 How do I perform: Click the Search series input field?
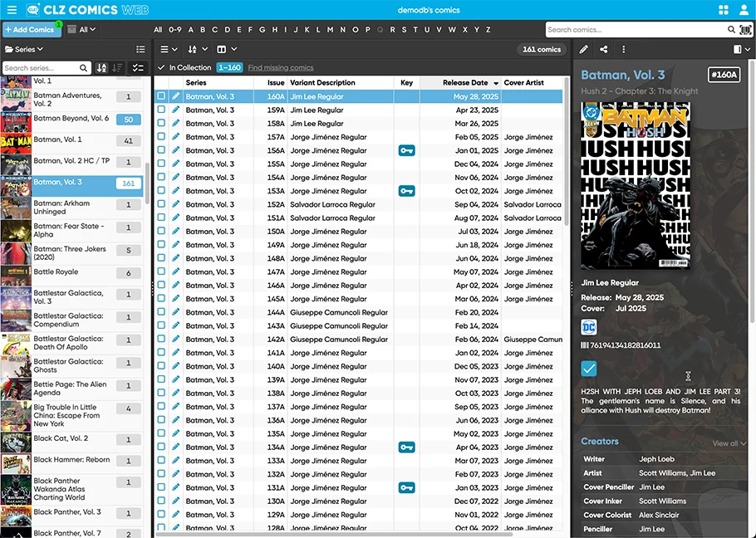tap(41, 68)
